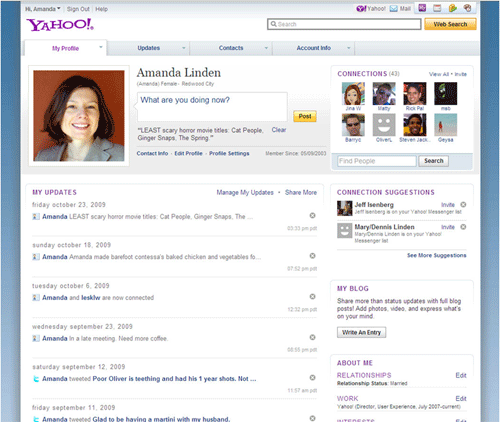500x422 pixels.
Task: Edit the Work section
Action: point(461,399)
